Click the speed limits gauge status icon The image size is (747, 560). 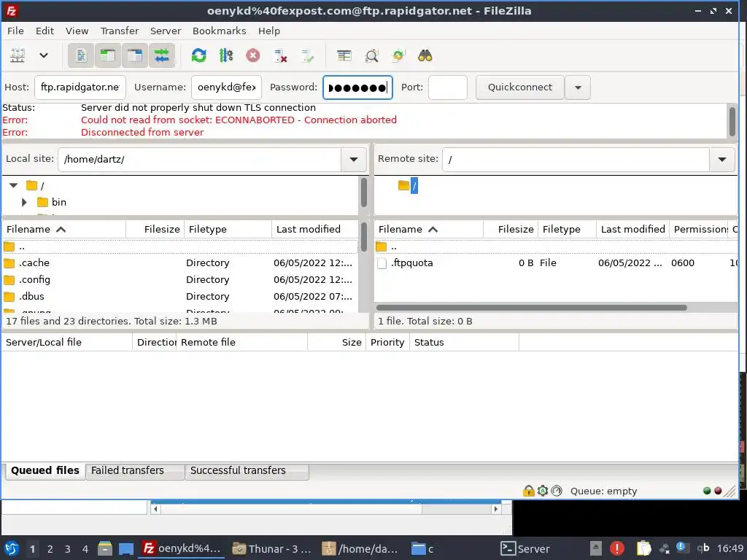tap(557, 491)
